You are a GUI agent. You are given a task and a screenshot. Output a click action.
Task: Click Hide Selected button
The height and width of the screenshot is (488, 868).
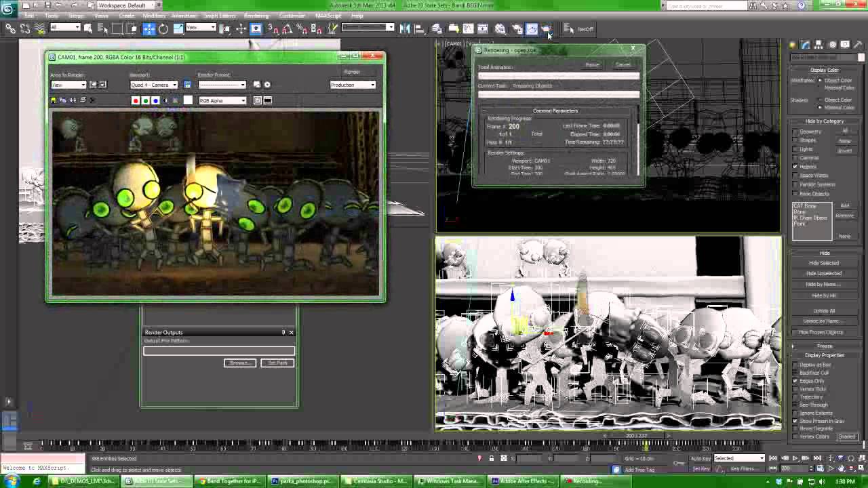pos(824,263)
